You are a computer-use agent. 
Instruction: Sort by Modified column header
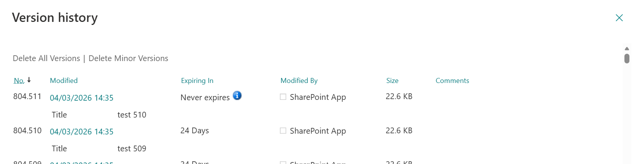pyautogui.click(x=64, y=81)
